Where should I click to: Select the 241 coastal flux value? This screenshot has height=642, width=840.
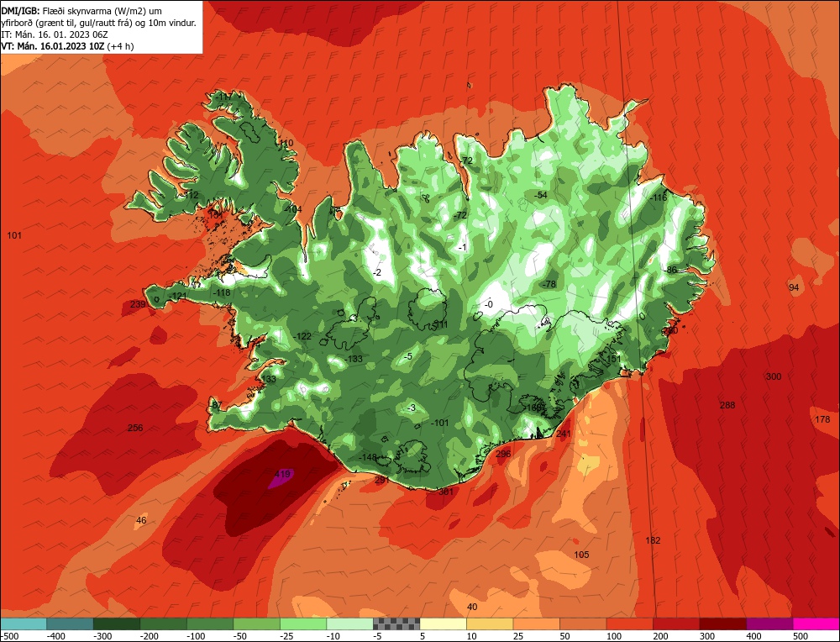(x=564, y=434)
